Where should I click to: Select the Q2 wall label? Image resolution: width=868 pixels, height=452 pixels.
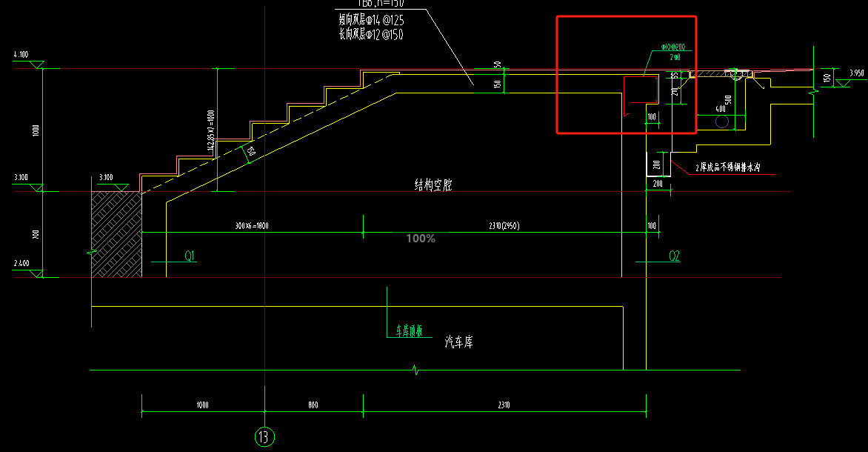coord(674,256)
